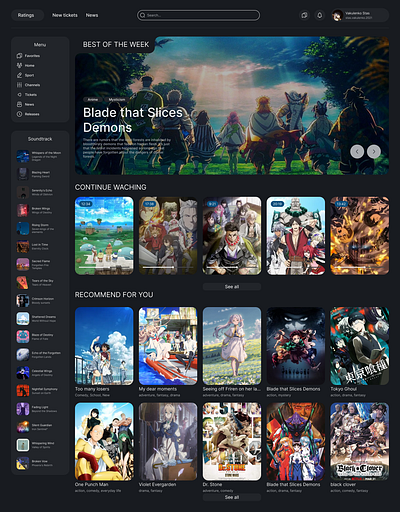400x512 pixels.
Task: Open the Seeing off Friren poster
Action: coord(232,346)
